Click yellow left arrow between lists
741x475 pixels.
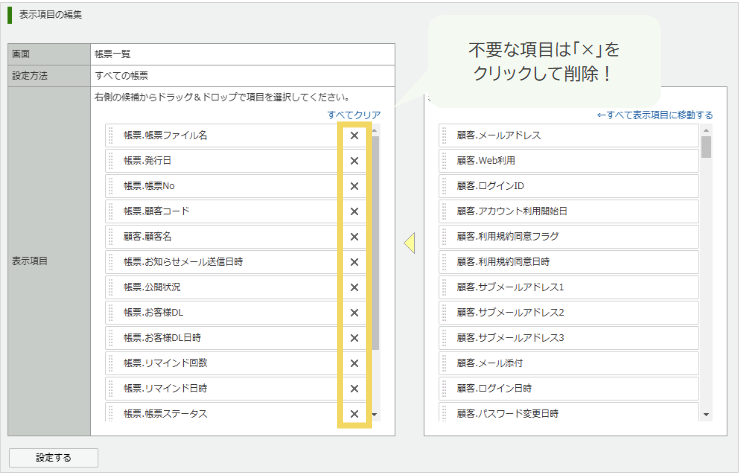pyautogui.click(x=409, y=243)
